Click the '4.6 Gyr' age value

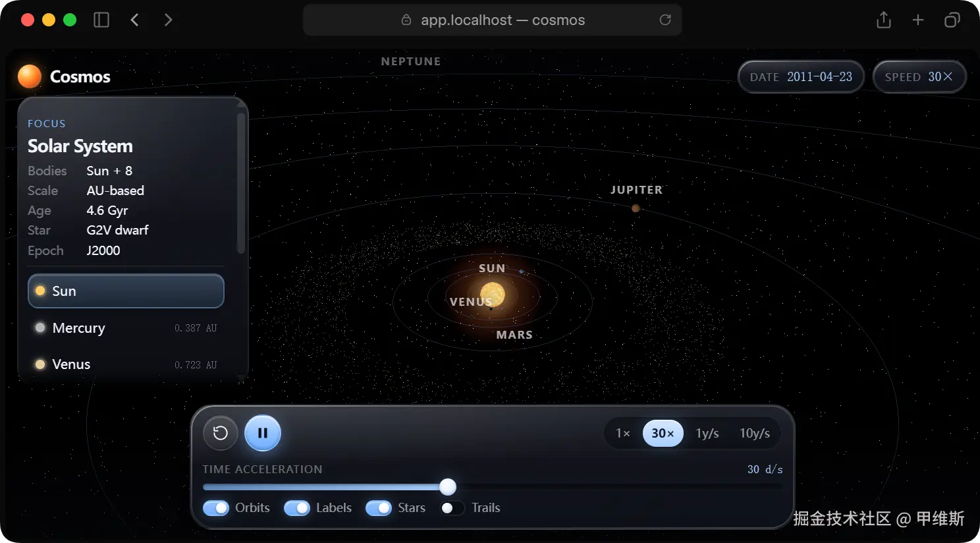tap(107, 210)
